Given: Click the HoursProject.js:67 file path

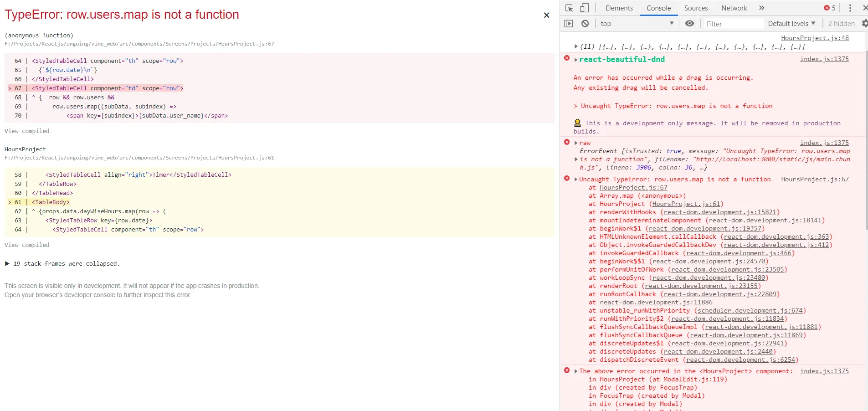Looking at the screenshot, I should (139, 44).
